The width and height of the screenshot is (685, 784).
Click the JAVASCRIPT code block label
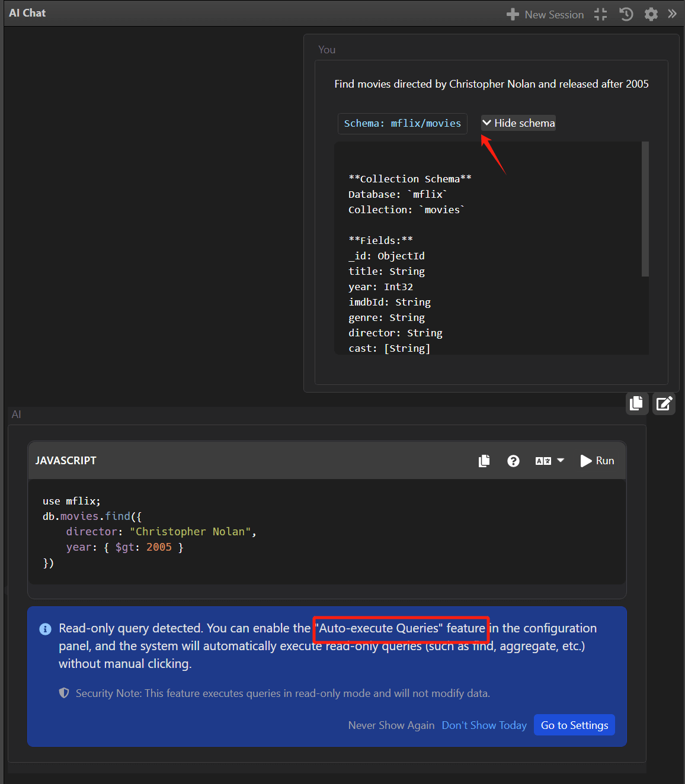66,461
